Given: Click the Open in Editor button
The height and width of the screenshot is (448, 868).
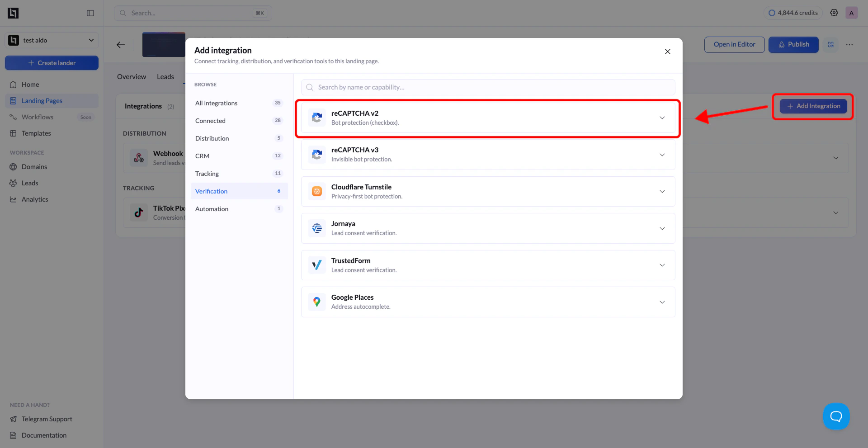Looking at the screenshot, I should click(x=734, y=44).
